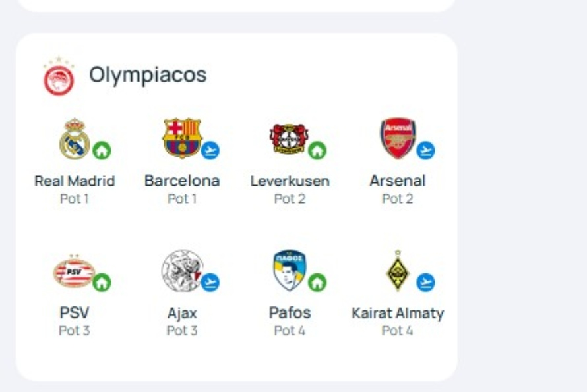Click the Olympiacos club crest
The width and height of the screenshot is (587, 392).
[x=59, y=77]
